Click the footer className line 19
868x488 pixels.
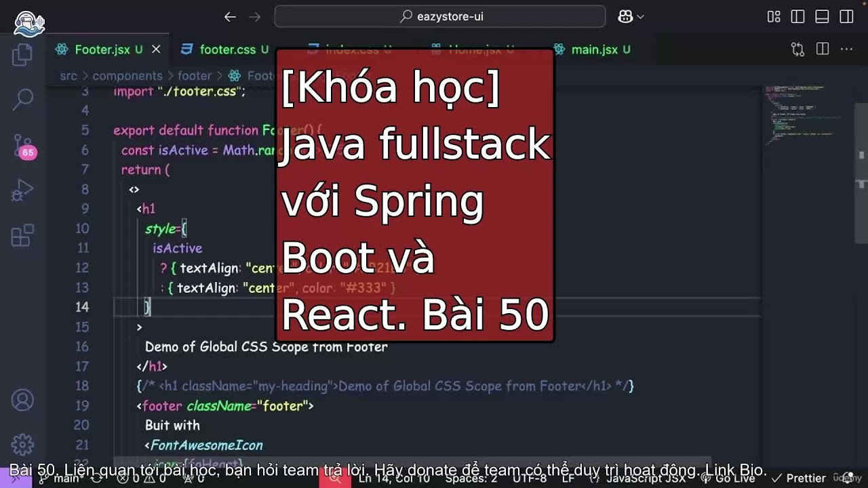[x=225, y=406]
